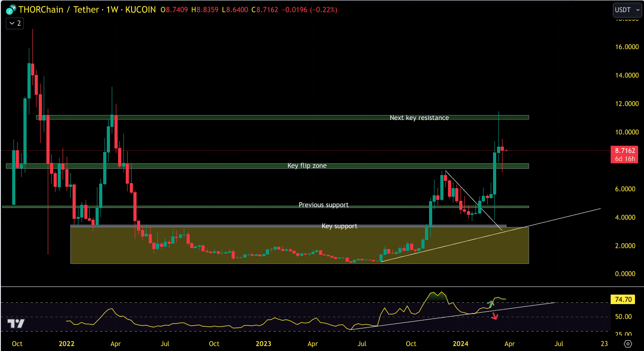644x351 pixels.
Task: Select the Previous support label
Action: 324,205
